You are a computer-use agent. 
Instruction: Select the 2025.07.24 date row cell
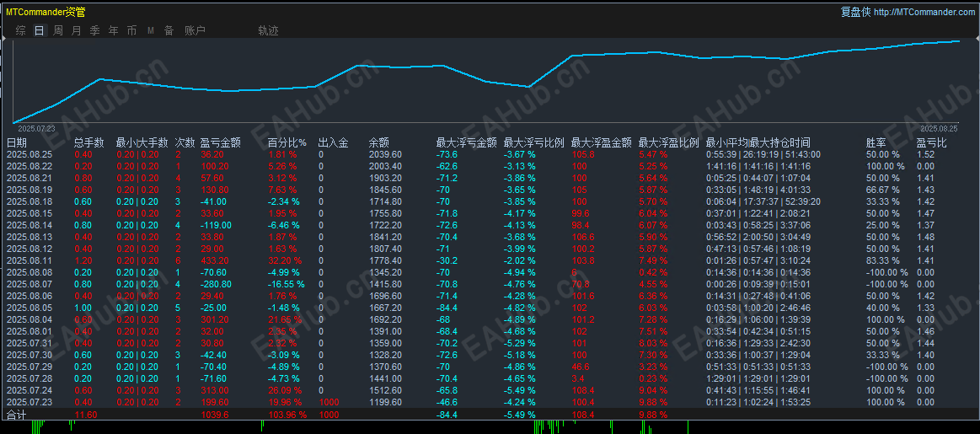[x=29, y=390]
